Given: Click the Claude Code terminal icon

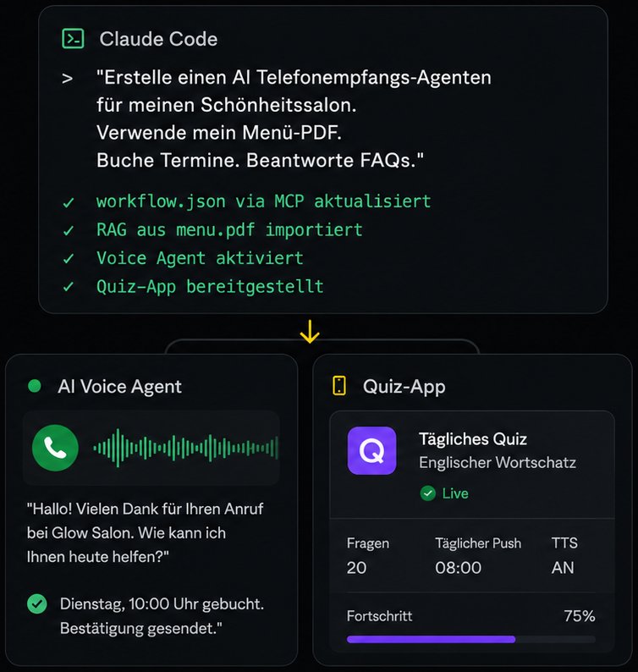Looking at the screenshot, I should coord(73,39).
